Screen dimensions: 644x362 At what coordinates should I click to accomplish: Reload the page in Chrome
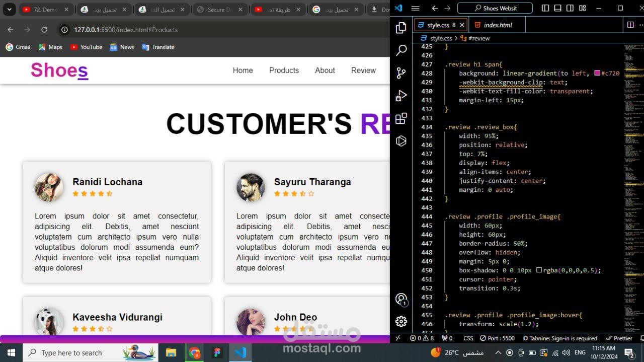[x=44, y=30]
